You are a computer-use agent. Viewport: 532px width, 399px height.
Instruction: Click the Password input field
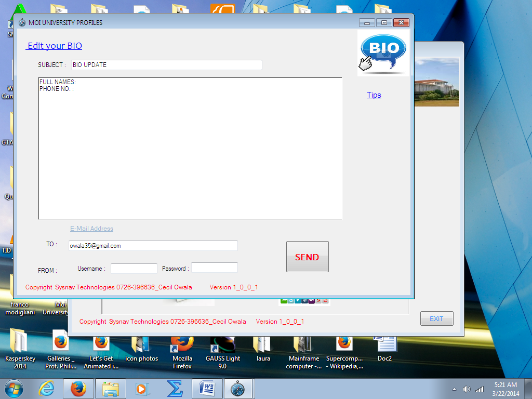tap(215, 268)
